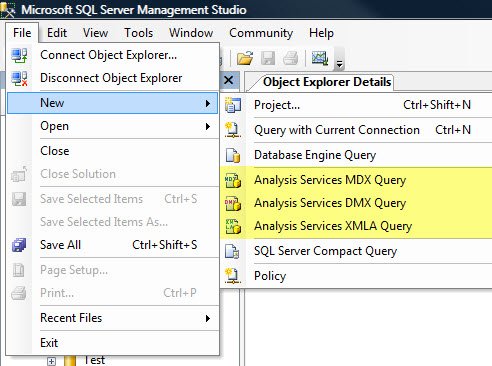
Task: Expand the Open submenu arrow
Action: 208,126
